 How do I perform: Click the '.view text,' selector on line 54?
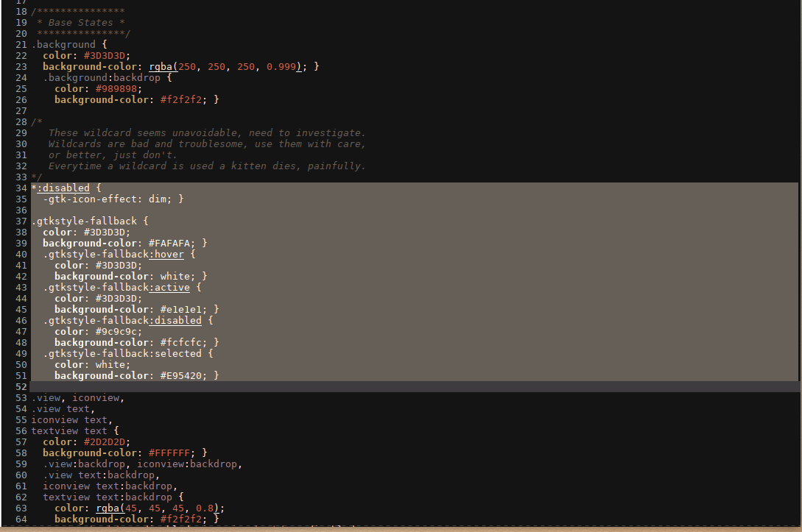click(x=63, y=409)
